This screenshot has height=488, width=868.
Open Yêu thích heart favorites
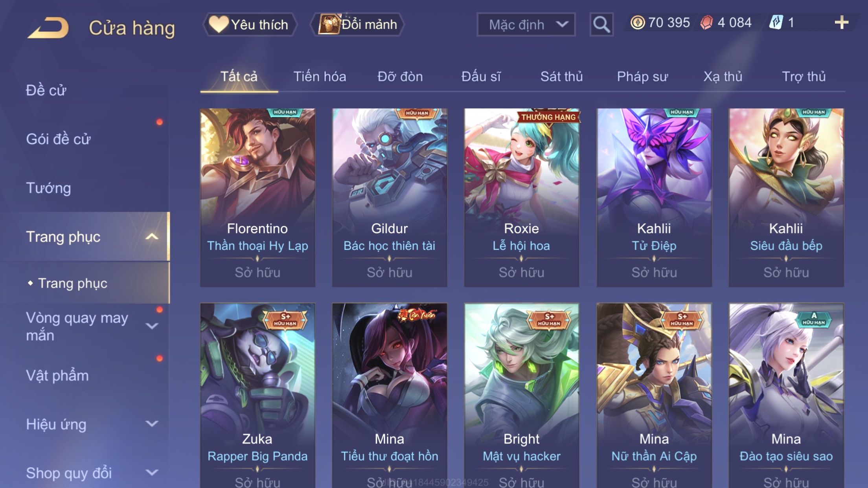point(250,24)
